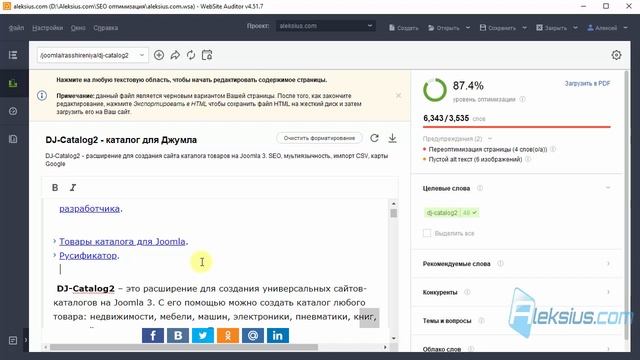Click the Очистить форматирование button
Screen dimensions: 640x360
click(319, 138)
